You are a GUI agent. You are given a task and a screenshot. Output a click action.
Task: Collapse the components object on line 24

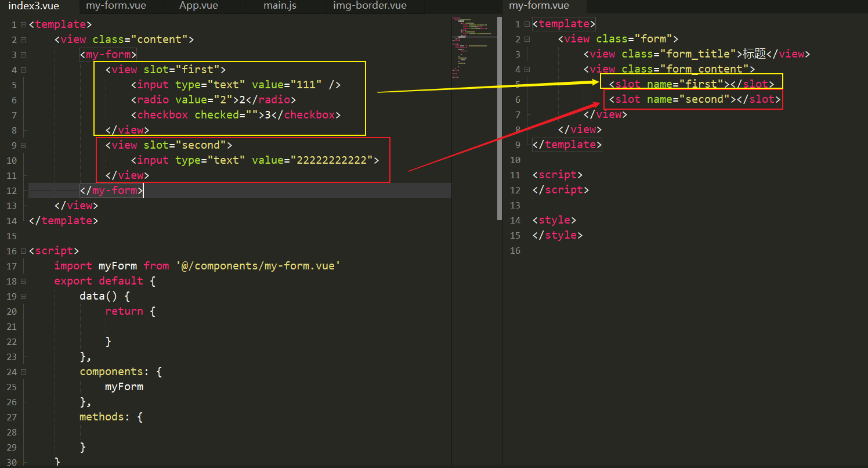tap(23, 372)
